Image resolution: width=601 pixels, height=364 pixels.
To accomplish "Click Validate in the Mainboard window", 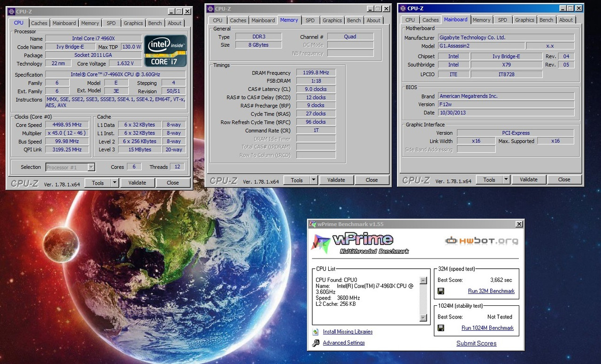I will click(529, 180).
